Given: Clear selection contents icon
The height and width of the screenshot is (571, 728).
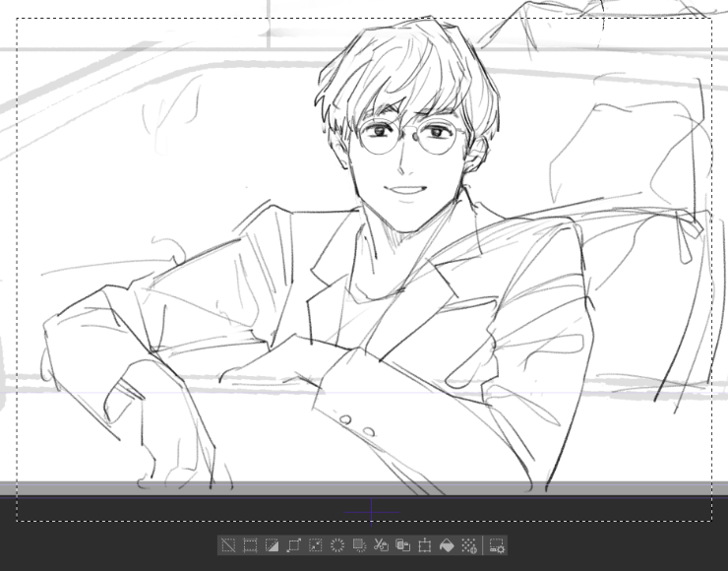Looking at the screenshot, I should click(337, 545).
